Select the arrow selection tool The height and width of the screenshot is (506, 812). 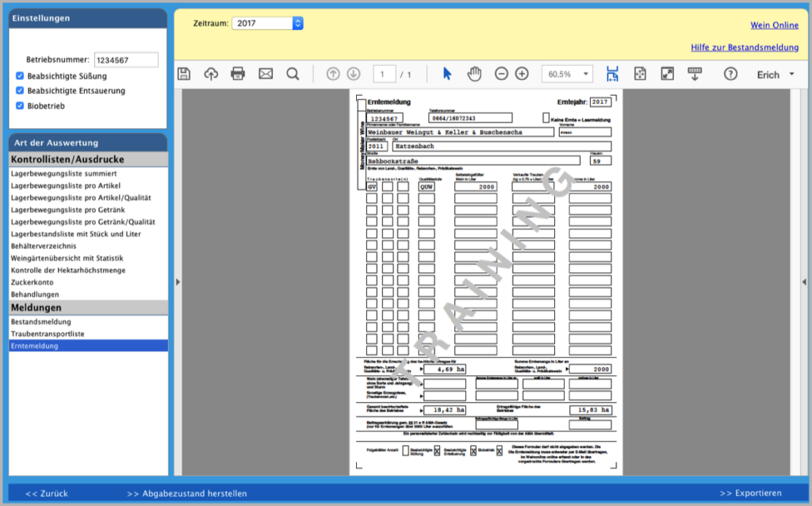(x=447, y=74)
